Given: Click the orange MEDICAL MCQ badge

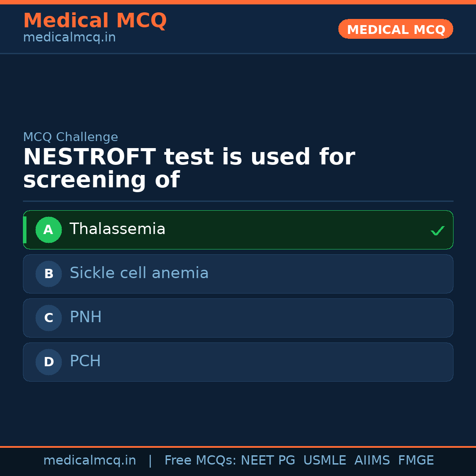Looking at the screenshot, I should tap(395, 29).
